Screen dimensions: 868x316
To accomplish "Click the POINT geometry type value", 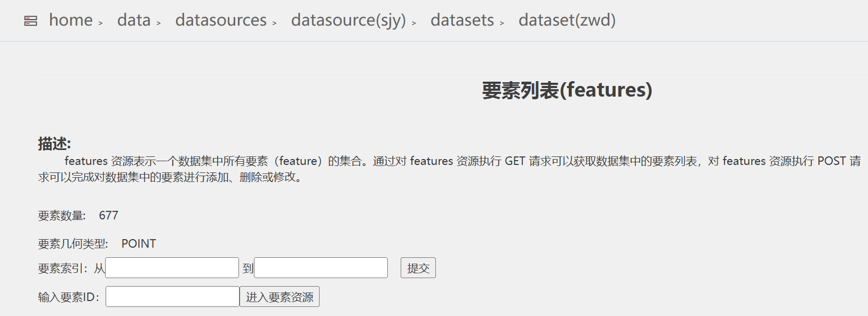I will coord(139,244).
